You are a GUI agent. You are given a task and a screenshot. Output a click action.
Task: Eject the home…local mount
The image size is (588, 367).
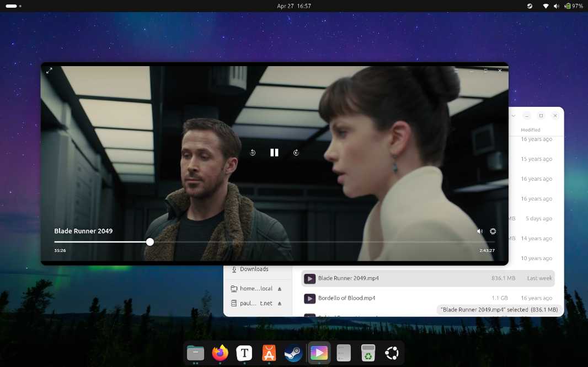(280, 289)
